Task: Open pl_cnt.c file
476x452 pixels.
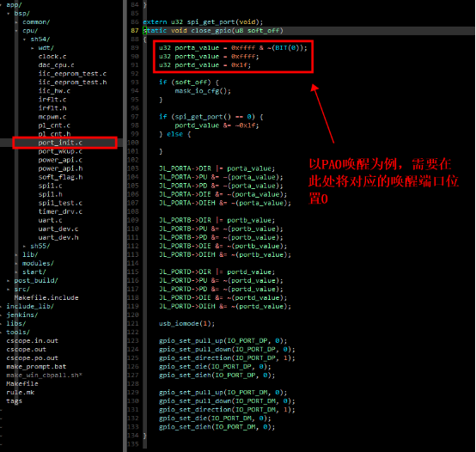Action: 54,125
